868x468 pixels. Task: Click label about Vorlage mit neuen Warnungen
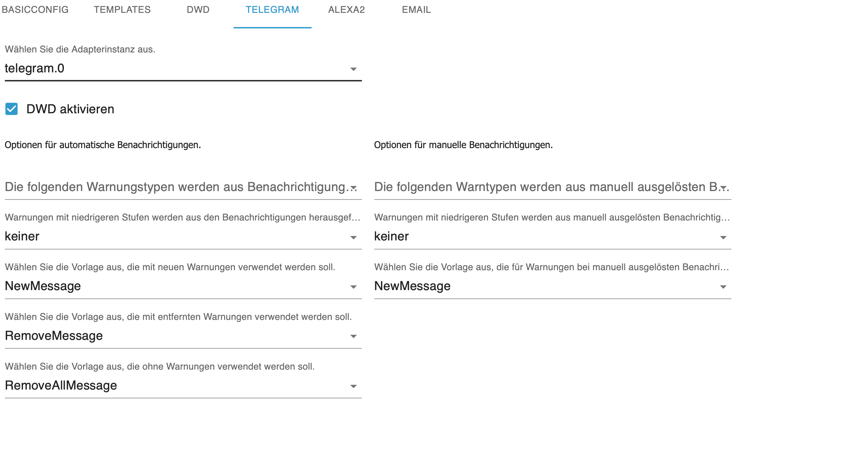coord(170,267)
